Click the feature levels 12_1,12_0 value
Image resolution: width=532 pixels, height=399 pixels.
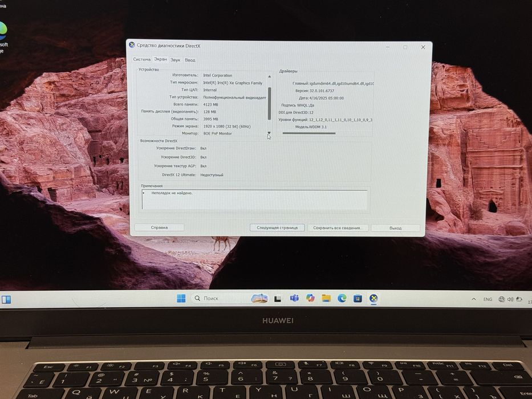click(x=340, y=120)
